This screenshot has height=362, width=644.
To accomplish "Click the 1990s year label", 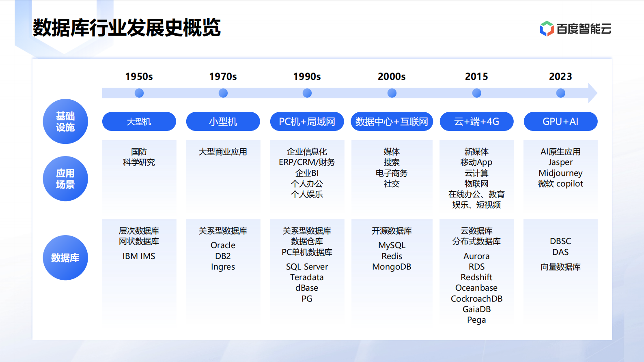I will click(307, 77).
